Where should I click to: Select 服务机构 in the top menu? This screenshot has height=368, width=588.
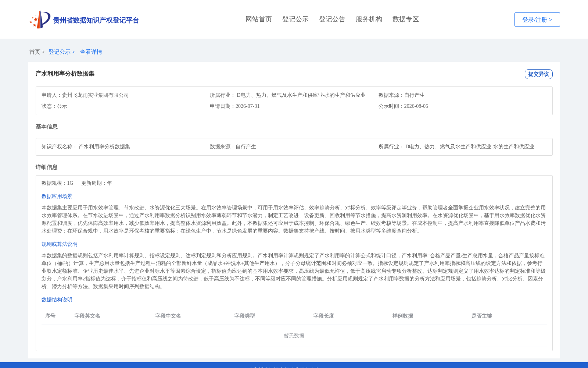(x=369, y=19)
